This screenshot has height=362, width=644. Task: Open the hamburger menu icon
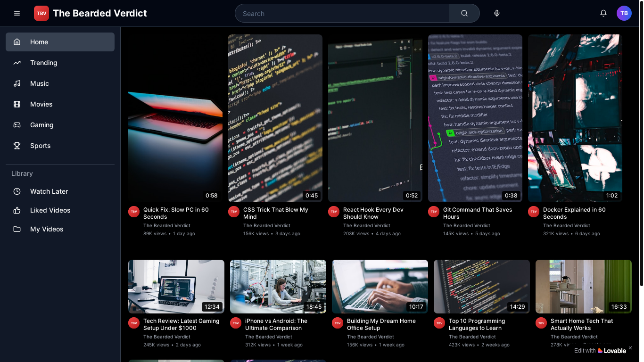[17, 13]
